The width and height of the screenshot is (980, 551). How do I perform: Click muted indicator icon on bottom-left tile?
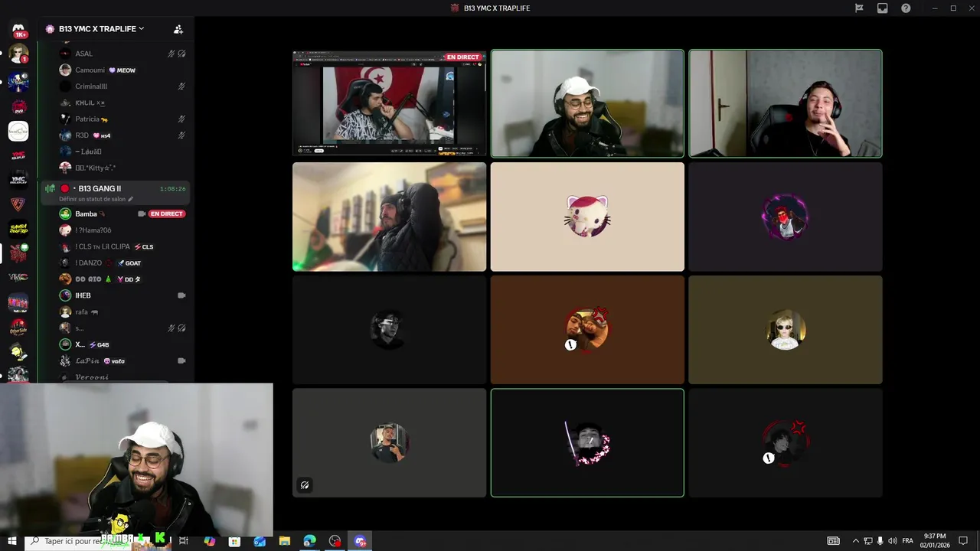pos(305,484)
